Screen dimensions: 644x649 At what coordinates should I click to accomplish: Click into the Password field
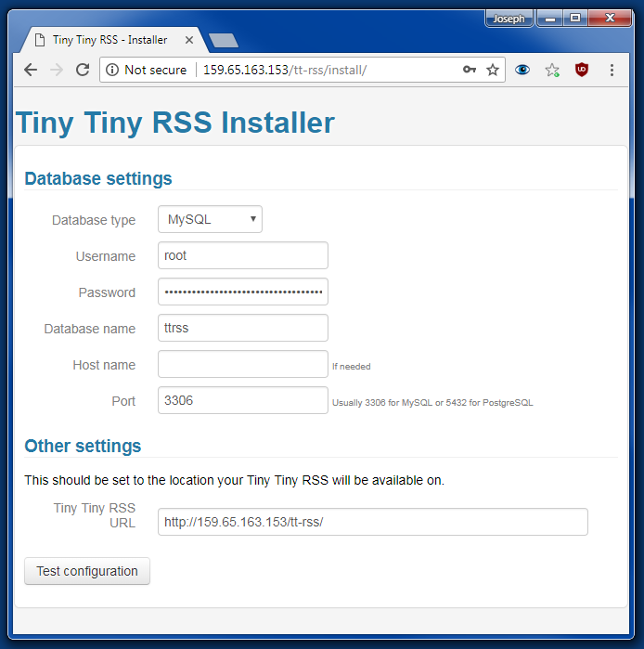point(243,292)
